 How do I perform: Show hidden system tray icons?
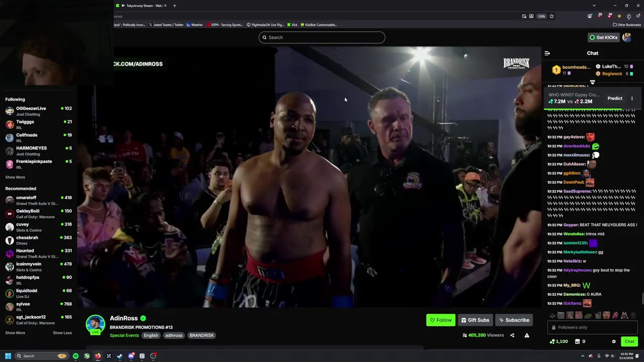click(x=583, y=356)
